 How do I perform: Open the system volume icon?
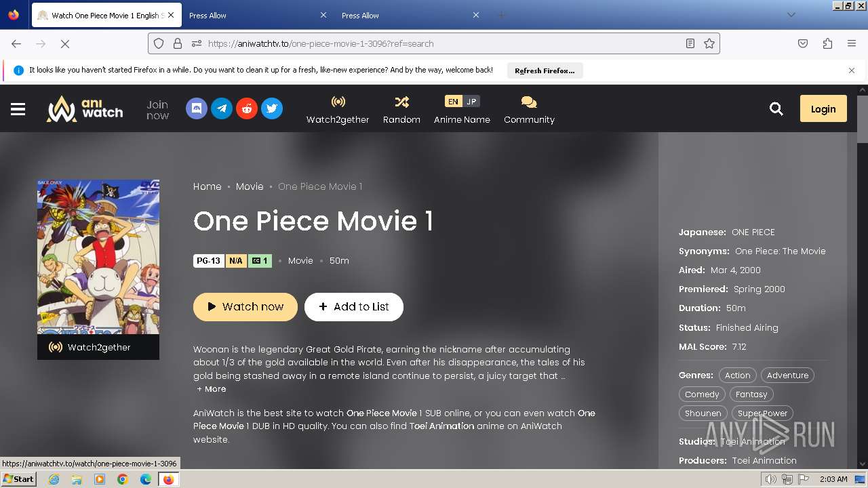770,479
